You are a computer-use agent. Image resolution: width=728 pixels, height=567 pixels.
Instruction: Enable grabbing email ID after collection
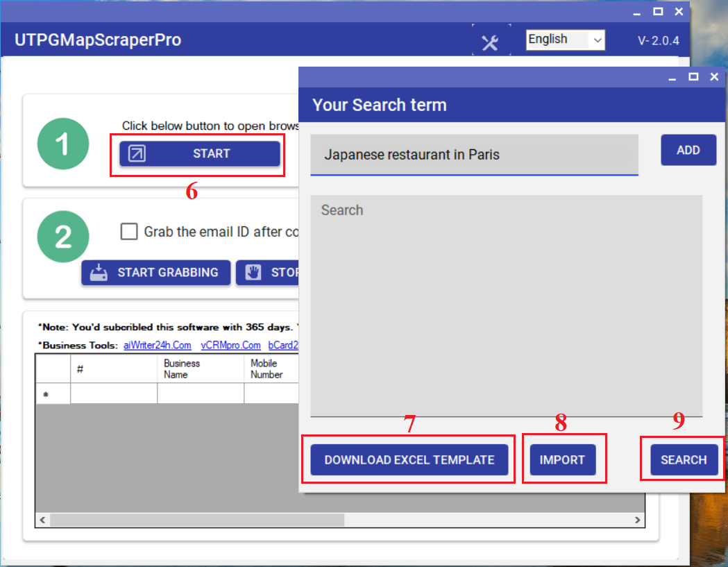tap(129, 231)
